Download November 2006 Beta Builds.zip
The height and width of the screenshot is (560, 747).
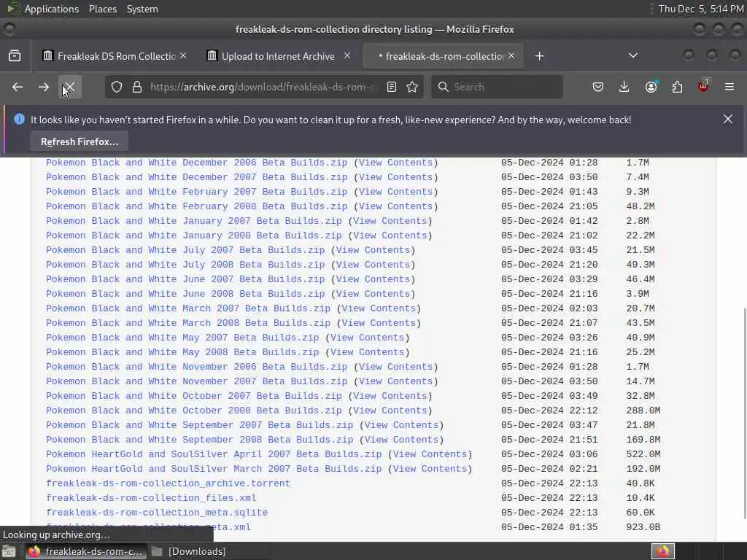click(x=197, y=367)
